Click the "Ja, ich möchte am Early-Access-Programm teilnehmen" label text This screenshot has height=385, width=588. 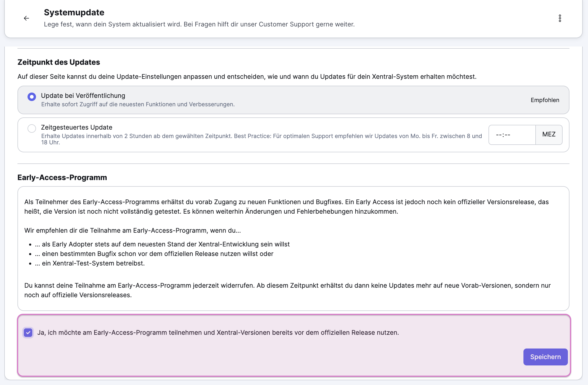[x=218, y=333]
